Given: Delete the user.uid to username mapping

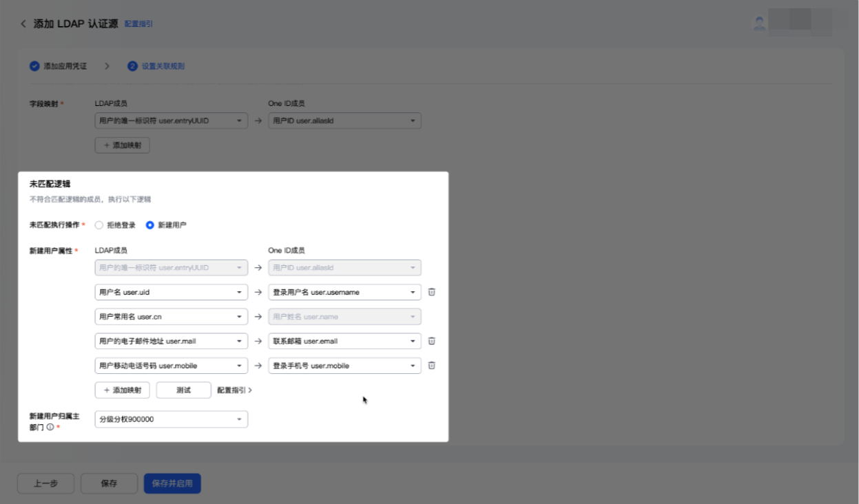Looking at the screenshot, I should [x=431, y=292].
